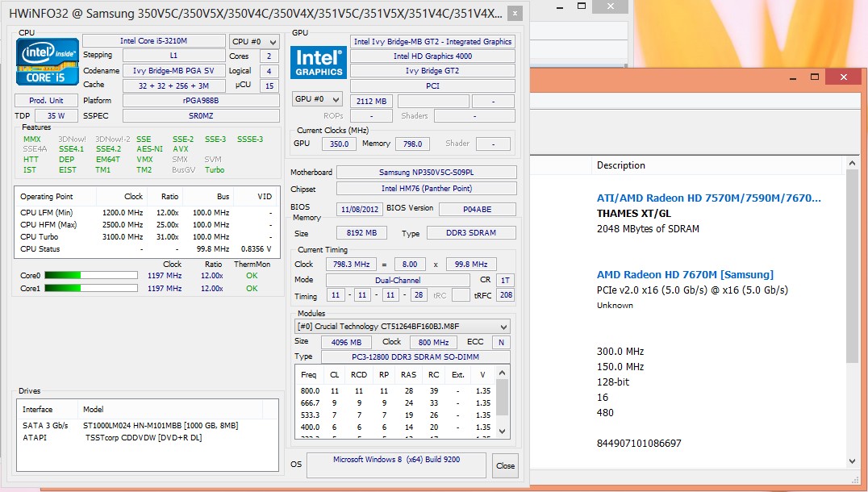Close the background Description window
Viewport: 868px width, 492px height.
(844, 77)
